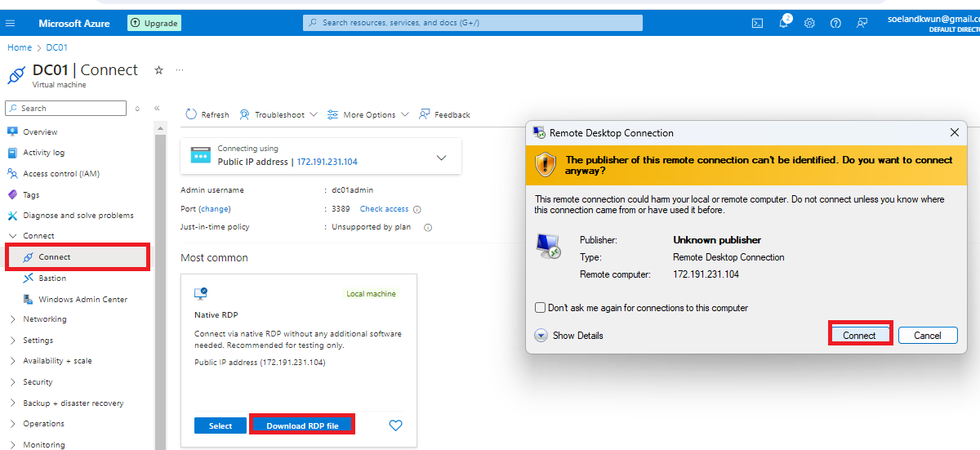Viewport: 980px width, 450px height.
Task: Collapse the Connect section in sidebar
Action: [12, 236]
